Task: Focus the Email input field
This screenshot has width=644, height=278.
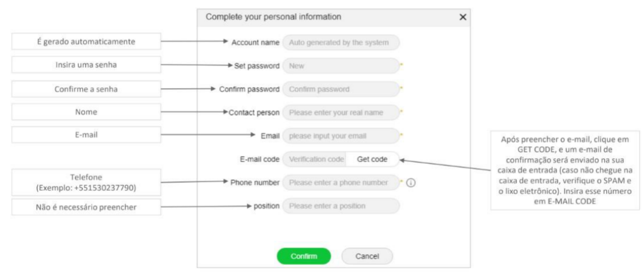Action: [x=341, y=136]
